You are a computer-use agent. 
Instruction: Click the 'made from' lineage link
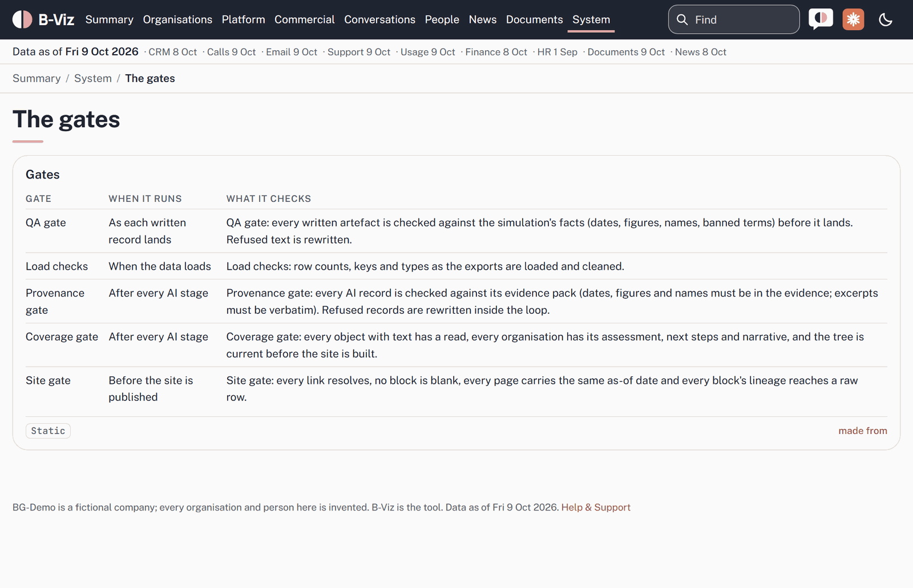(x=863, y=431)
